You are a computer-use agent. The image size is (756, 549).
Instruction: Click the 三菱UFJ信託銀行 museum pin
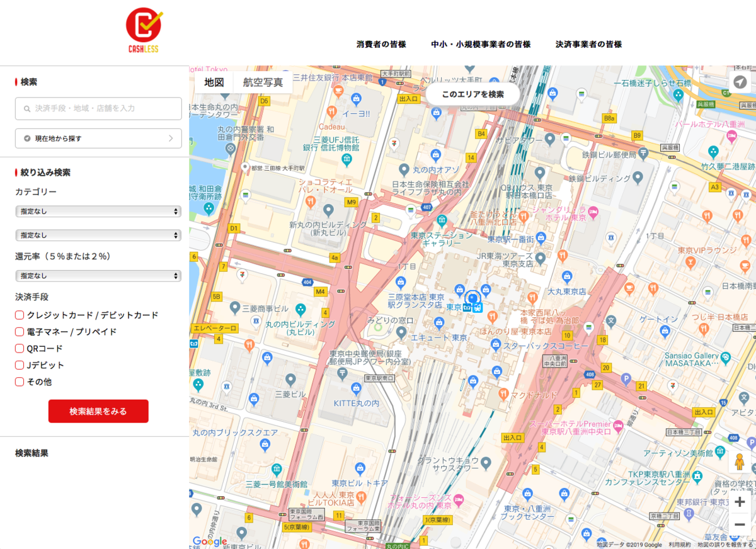[x=346, y=160]
